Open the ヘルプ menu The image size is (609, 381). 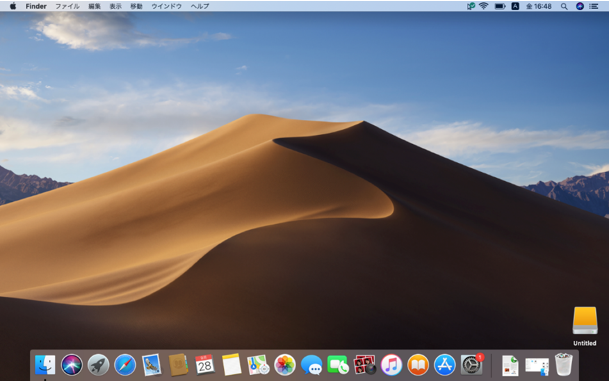[200, 6]
